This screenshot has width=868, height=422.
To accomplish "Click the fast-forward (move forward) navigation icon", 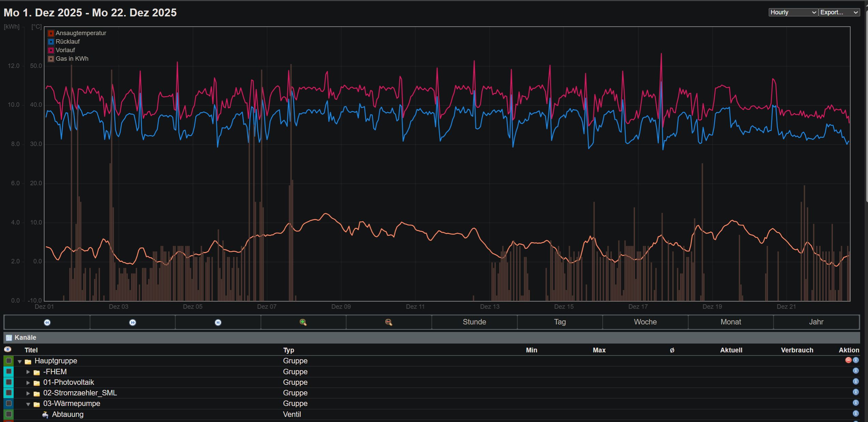I will (133, 322).
